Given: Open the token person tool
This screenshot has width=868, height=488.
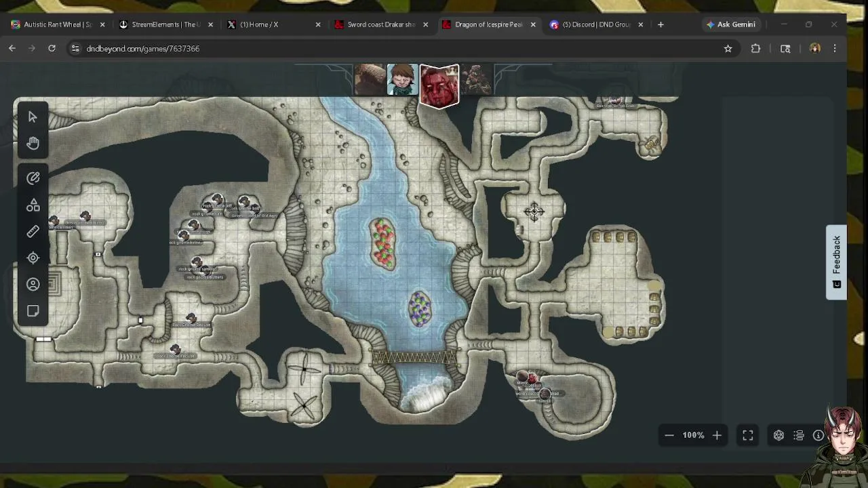Looking at the screenshot, I should (x=33, y=285).
